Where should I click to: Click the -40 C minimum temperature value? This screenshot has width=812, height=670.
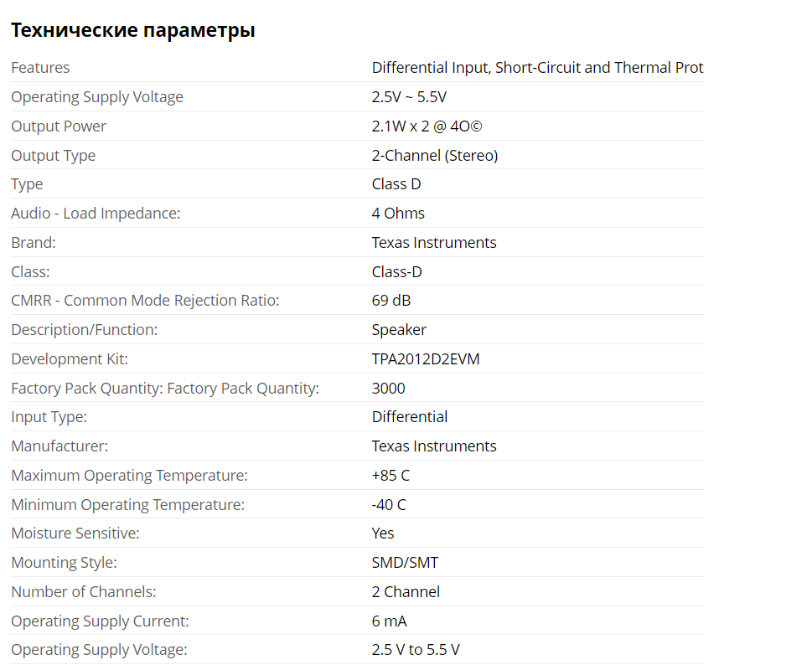point(389,505)
